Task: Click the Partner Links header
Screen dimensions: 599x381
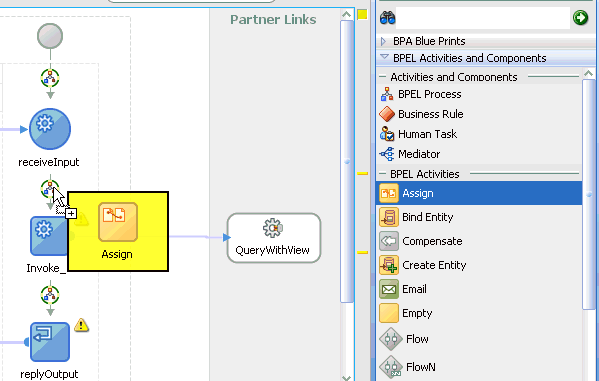Action: click(273, 19)
